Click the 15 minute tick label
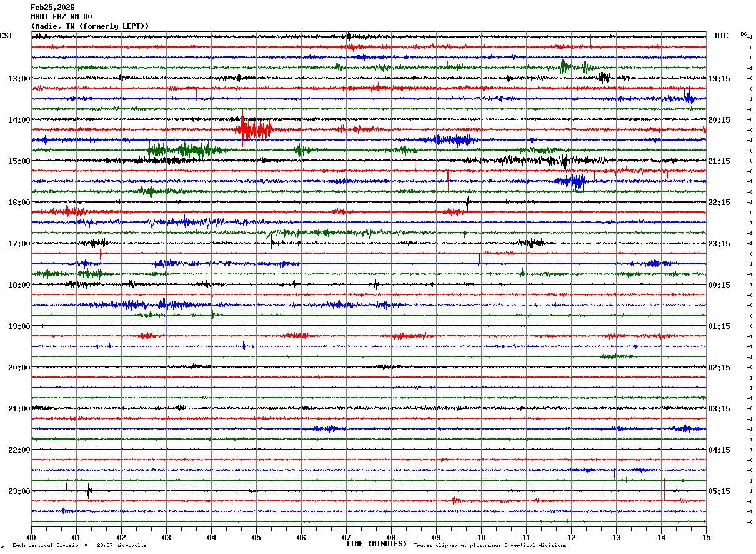The width and height of the screenshot is (756, 554). click(x=705, y=537)
